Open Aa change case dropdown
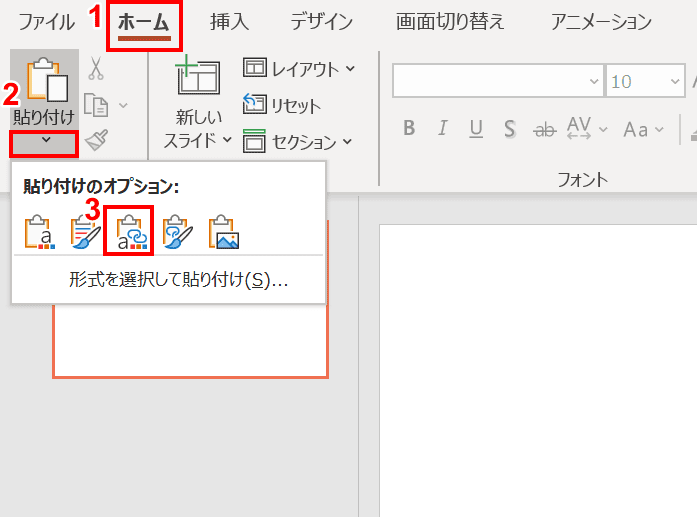The image size is (697, 517). coord(643,129)
